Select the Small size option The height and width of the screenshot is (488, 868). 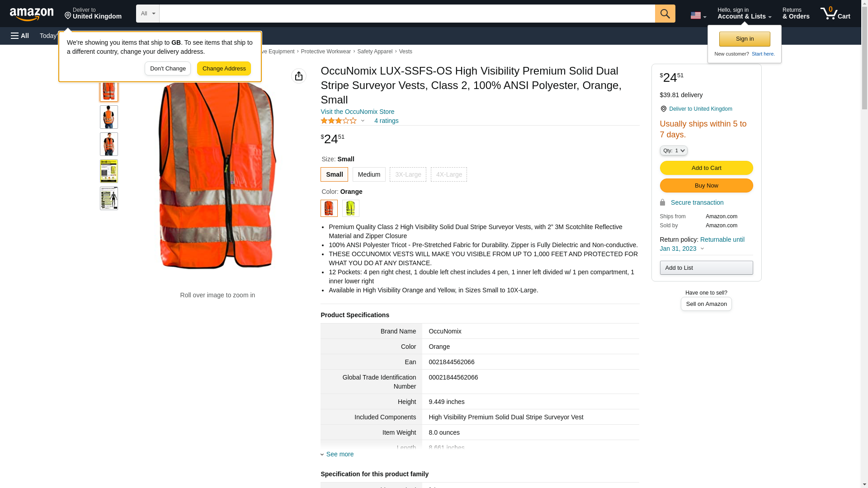(x=334, y=174)
